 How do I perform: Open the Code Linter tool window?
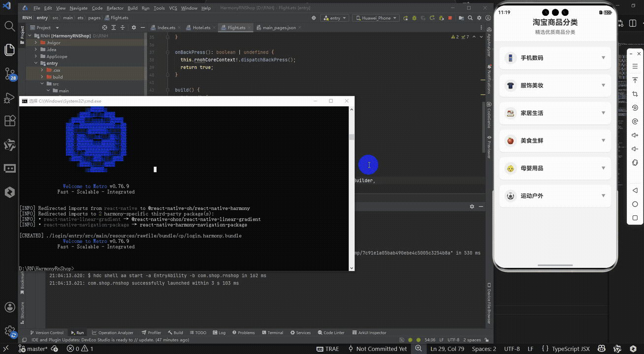coord(331,333)
